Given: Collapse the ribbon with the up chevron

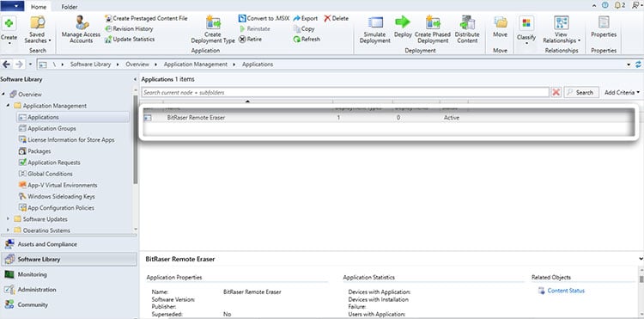Looking at the screenshot, I should 595,5.
